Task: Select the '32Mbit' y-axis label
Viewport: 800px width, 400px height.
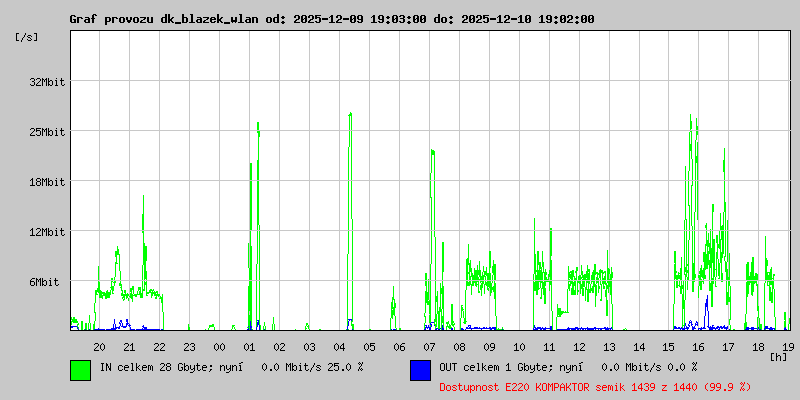Action: (x=47, y=82)
